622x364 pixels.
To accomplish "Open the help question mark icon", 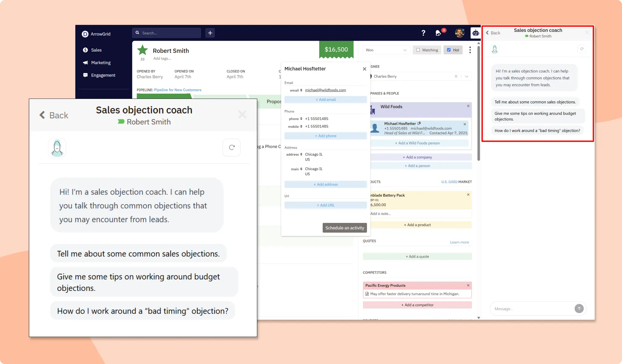I will coord(423,33).
